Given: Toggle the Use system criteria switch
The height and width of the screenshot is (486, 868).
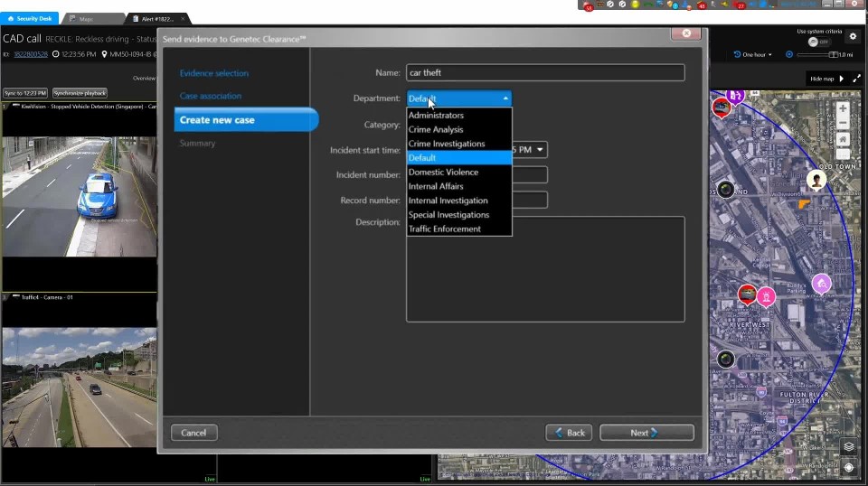Looking at the screenshot, I should pos(819,42).
